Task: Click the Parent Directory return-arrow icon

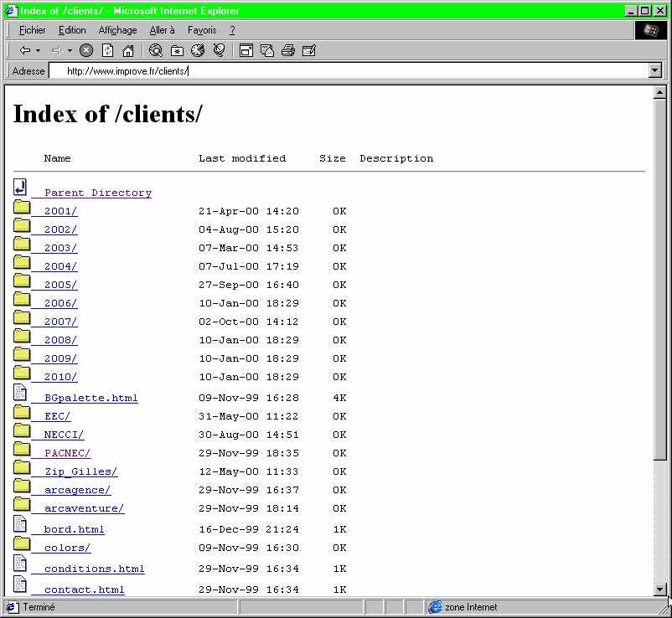Action: tap(20, 187)
